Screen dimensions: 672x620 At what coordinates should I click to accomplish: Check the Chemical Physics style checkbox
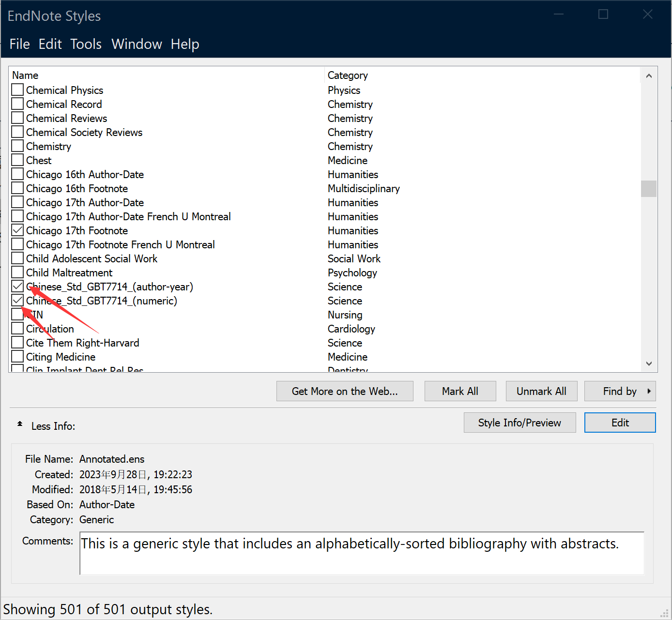pyautogui.click(x=17, y=90)
